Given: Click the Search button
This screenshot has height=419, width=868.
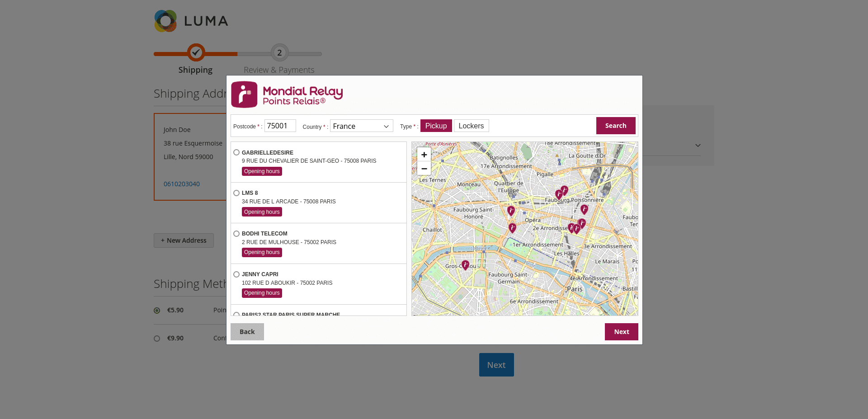Looking at the screenshot, I should (615, 125).
